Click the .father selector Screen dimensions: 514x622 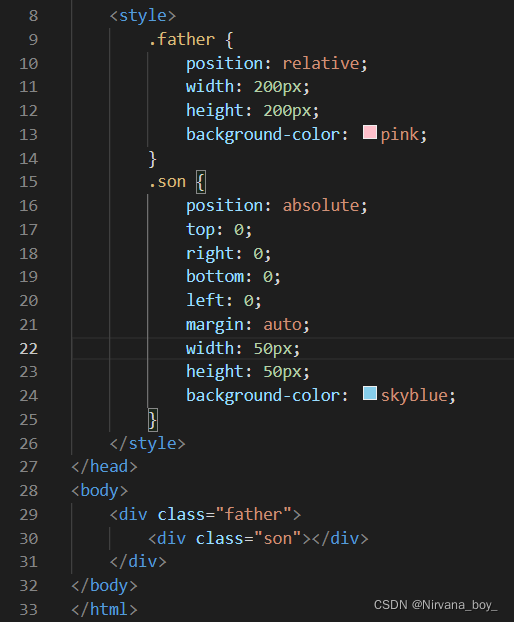click(182, 40)
